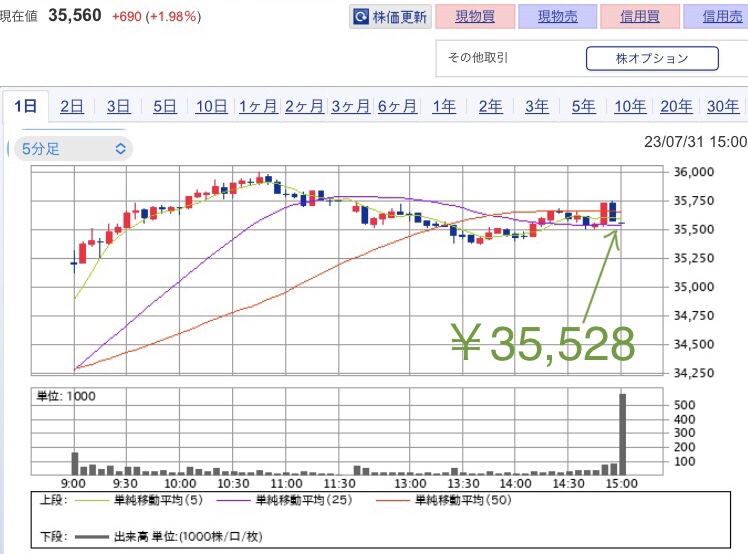Show the 5日 chart range
748x554 pixels.
165,107
